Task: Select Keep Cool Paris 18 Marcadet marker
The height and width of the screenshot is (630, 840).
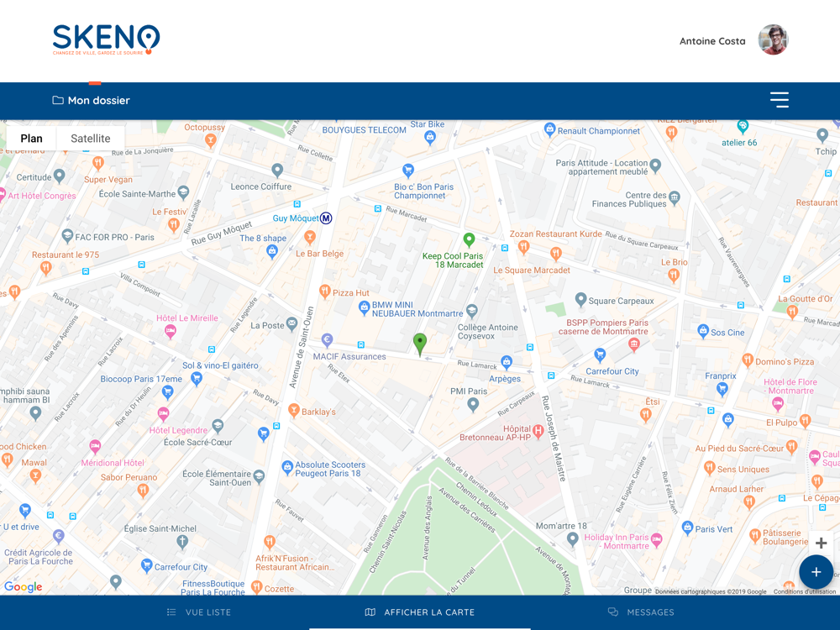Action: coord(469,239)
